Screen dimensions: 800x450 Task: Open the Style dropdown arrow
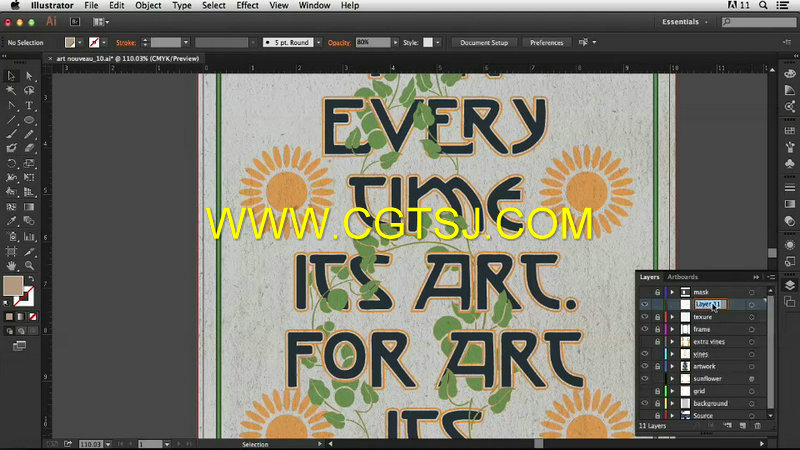click(438, 42)
